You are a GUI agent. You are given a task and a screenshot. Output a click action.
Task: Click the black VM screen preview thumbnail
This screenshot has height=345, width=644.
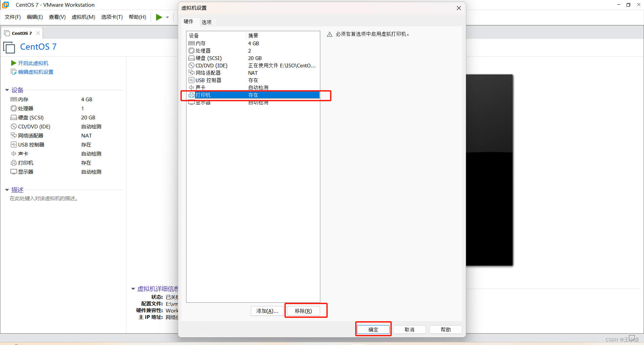[x=489, y=170]
